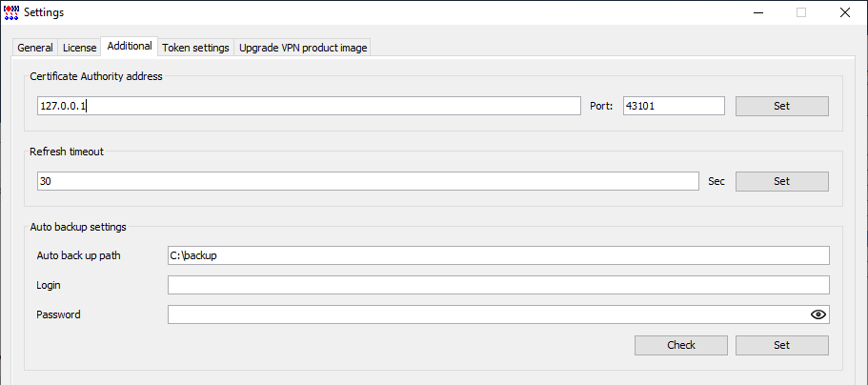Click the Certificate Authority address field
868x385 pixels.
pos(309,106)
